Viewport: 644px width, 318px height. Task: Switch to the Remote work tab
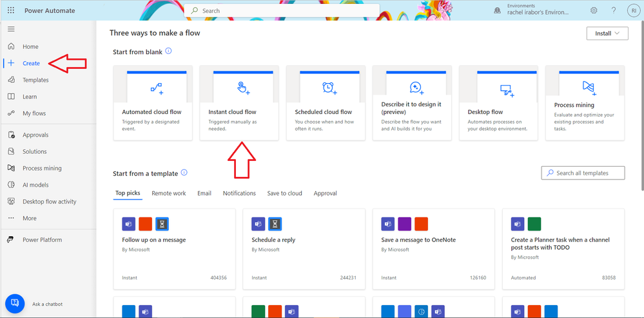pyautogui.click(x=169, y=193)
